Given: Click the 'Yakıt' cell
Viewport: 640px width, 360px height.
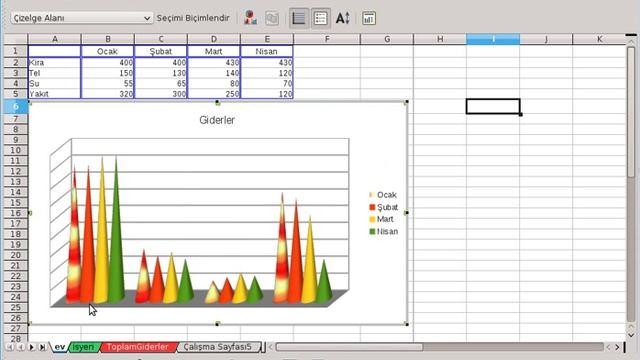Looking at the screenshot, I should pyautogui.click(x=54, y=94).
